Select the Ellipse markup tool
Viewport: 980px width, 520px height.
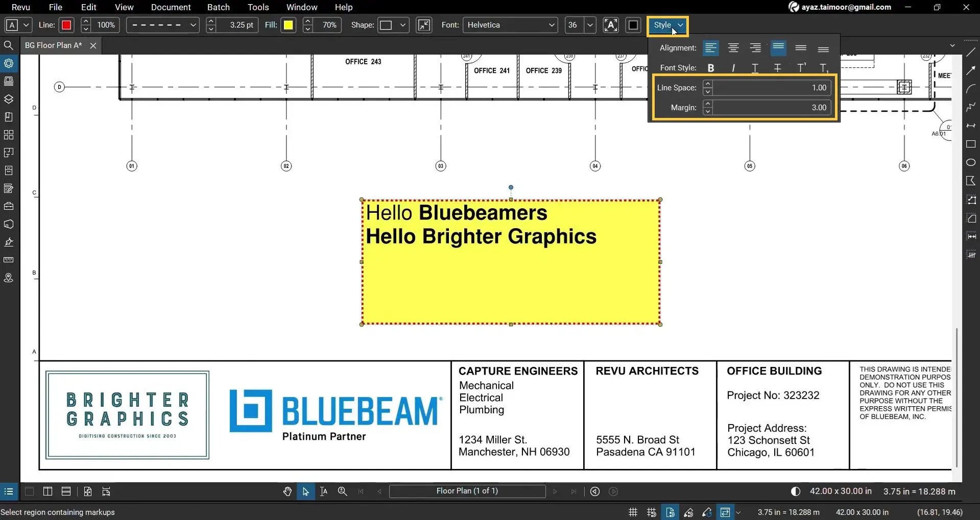(971, 162)
